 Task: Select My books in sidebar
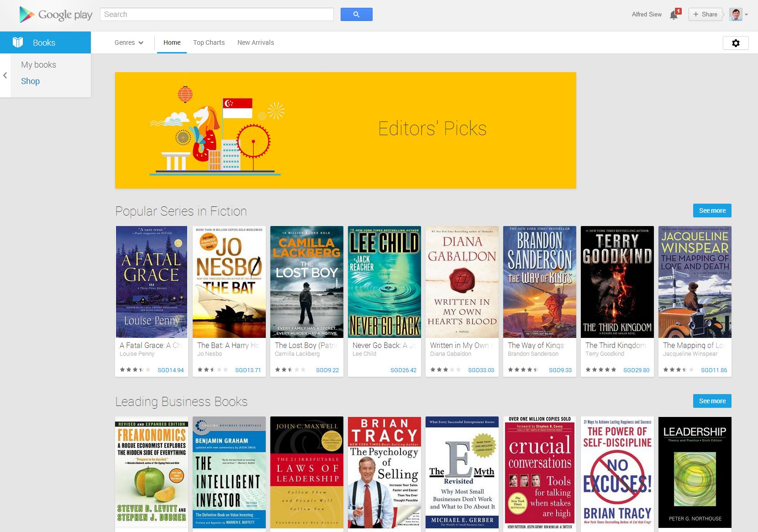pyautogui.click(x=38, y=65)
